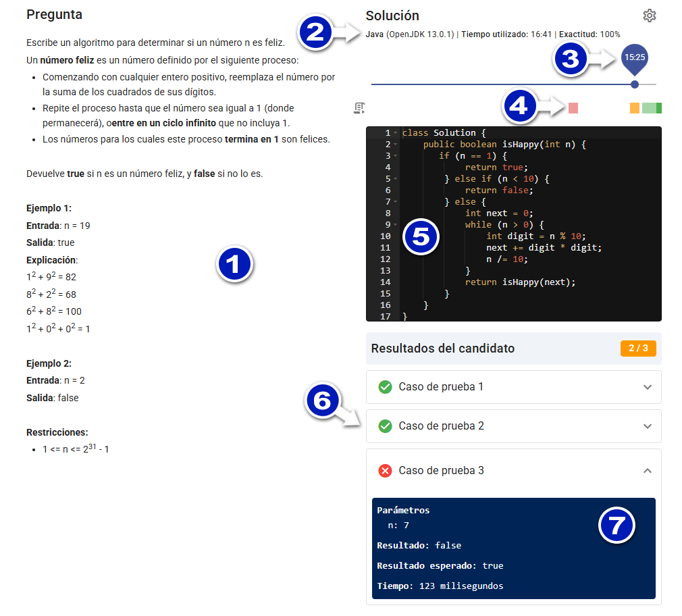The width and height of the screenshot is (682, 616).
Task: Switch to the Pregunta section
Action: [53, 14]
